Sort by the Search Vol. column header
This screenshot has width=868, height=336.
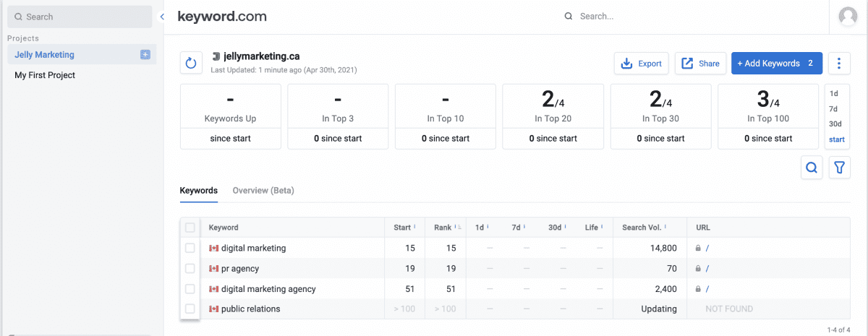coord(642,228)
